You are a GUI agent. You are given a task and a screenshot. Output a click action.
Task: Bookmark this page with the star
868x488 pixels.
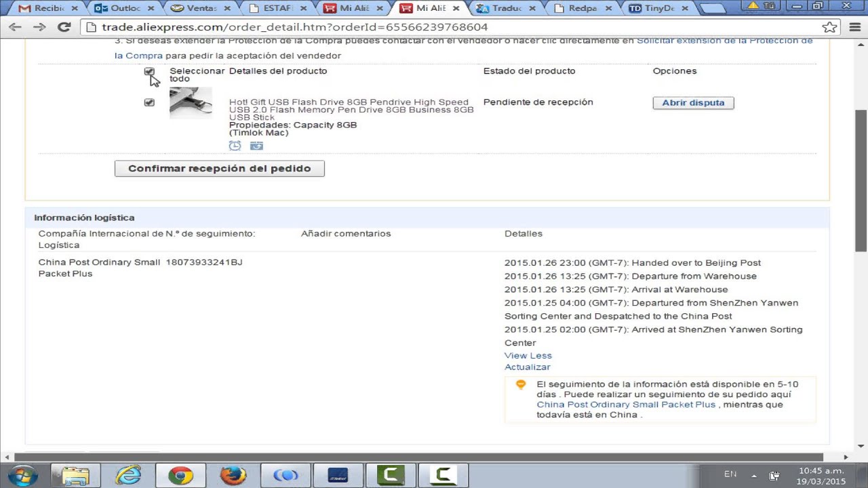(x=829, y=27)
